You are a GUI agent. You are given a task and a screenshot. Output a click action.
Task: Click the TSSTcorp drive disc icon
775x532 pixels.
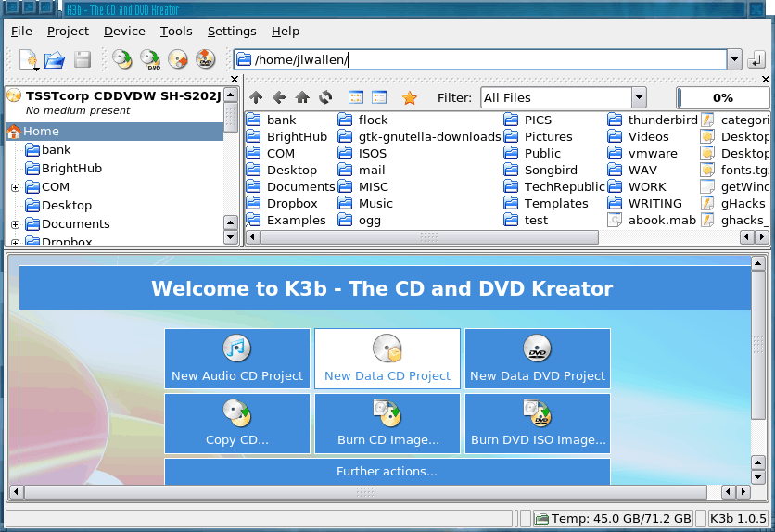pyautogui.click(x=14, y=95)
